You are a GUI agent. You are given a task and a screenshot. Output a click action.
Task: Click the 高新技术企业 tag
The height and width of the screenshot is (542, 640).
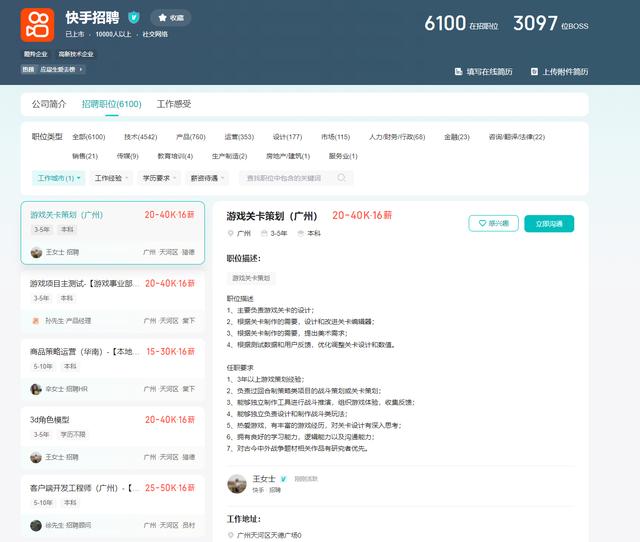tap(76, 54)
